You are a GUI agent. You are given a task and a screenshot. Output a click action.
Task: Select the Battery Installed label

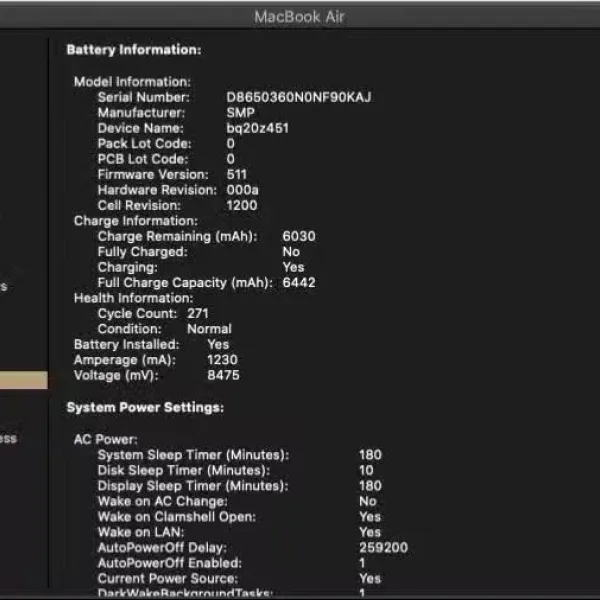click(x=126, y=344)
